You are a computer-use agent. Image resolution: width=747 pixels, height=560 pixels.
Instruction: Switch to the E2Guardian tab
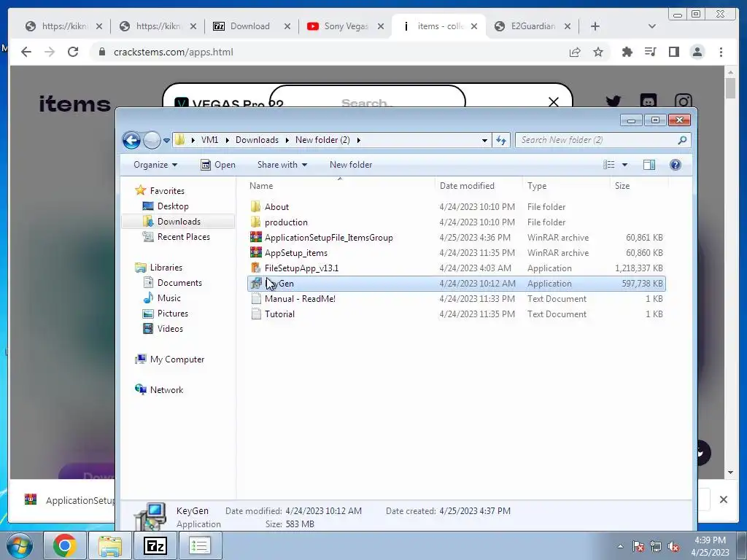[x=532, y=26]
